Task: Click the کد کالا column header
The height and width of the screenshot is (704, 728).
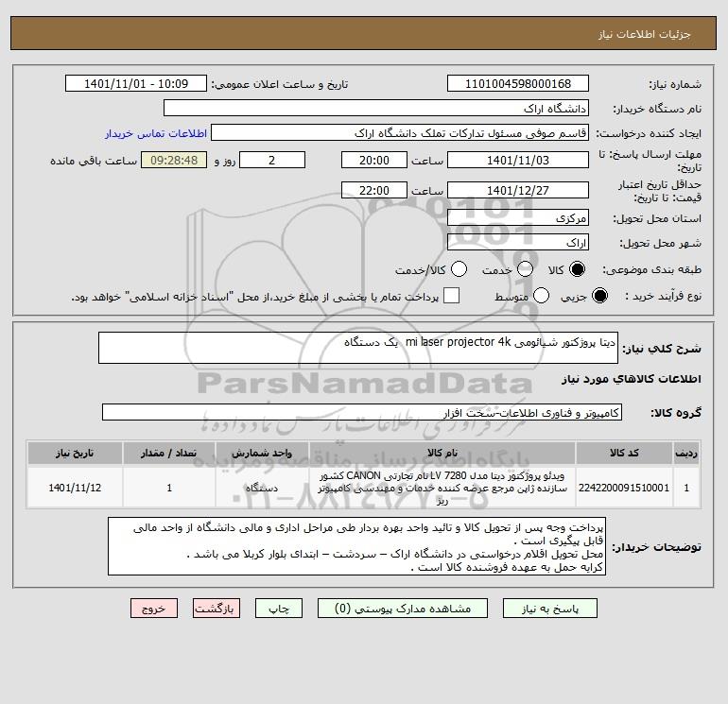Action: click(624, 453)
